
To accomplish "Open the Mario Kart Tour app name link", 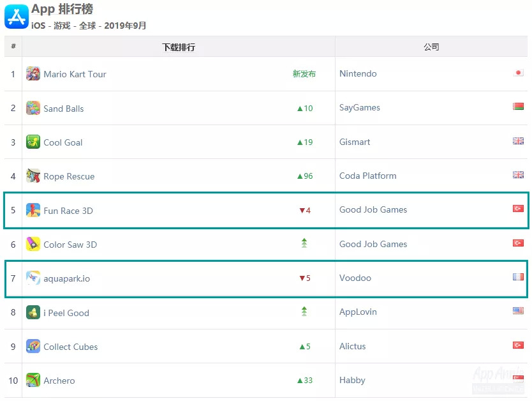I will point(75,74).
